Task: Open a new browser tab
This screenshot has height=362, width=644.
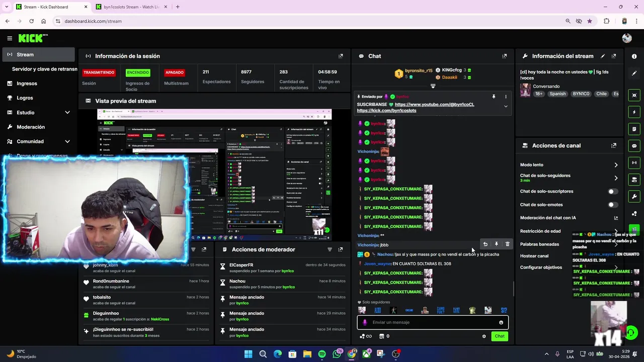Action: [x=177, y=7]
